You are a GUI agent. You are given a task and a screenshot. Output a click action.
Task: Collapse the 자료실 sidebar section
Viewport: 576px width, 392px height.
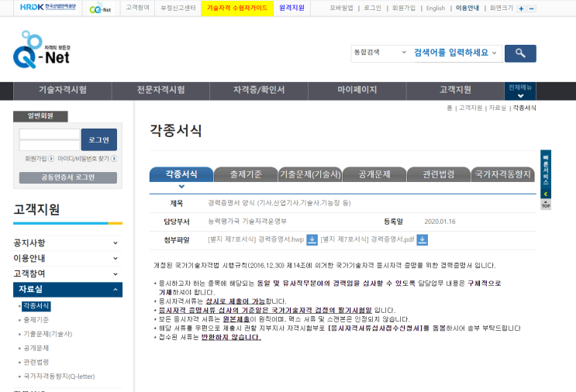67,289
